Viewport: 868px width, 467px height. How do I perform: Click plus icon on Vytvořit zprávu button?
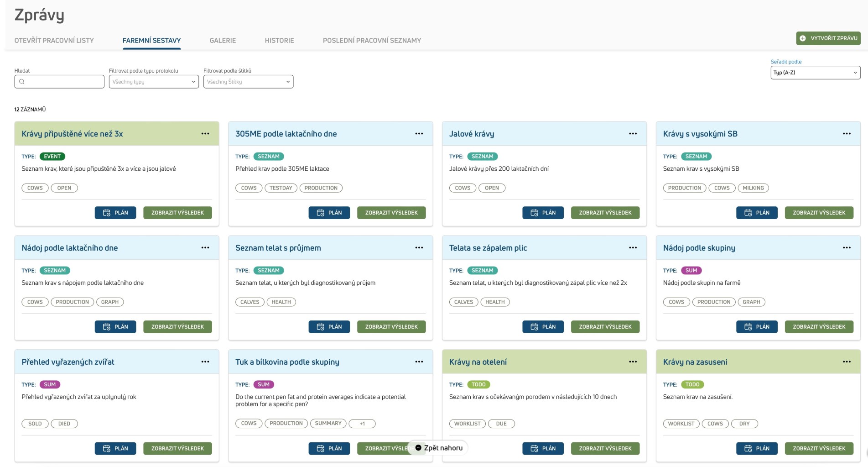[803, 38]
